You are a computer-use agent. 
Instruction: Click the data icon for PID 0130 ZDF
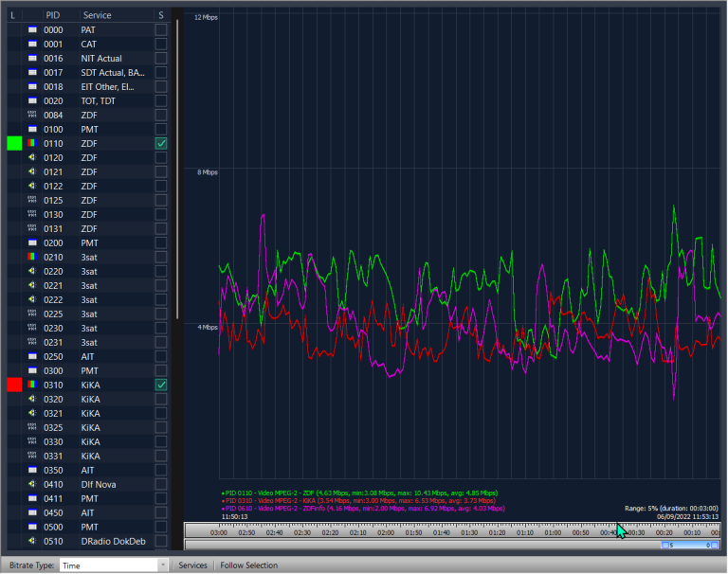(32, 214)
